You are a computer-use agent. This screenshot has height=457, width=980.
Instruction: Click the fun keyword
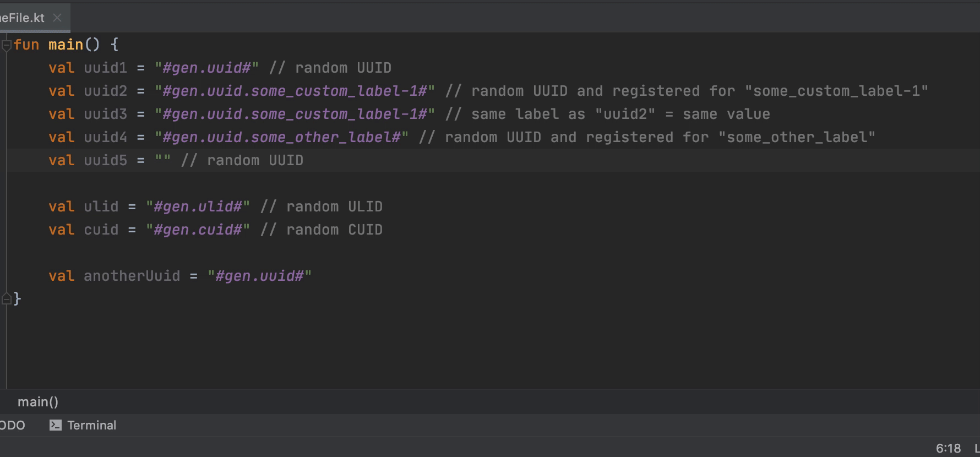pos(26,45)
